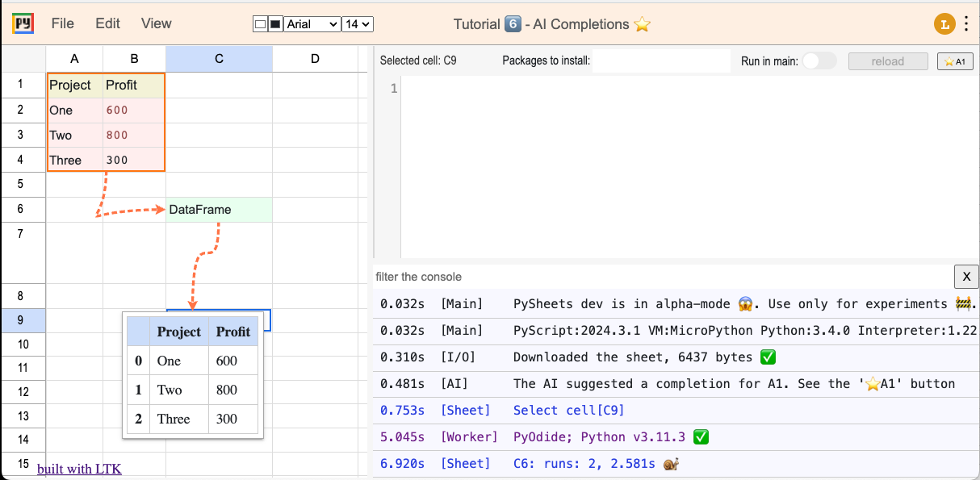
Task: Select cell with value 800 in column B
Action: click(134, 135)
